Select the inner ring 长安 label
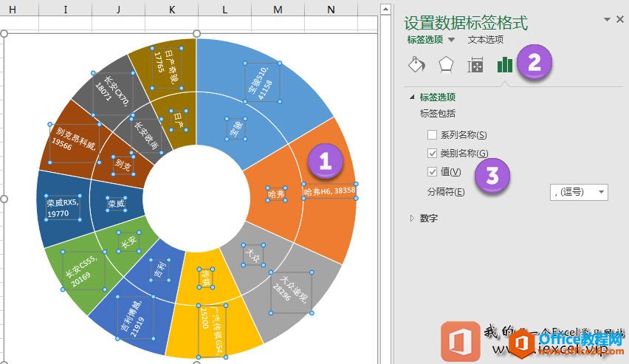Screen dimensions: 629x364 click(x=128, y=241)
